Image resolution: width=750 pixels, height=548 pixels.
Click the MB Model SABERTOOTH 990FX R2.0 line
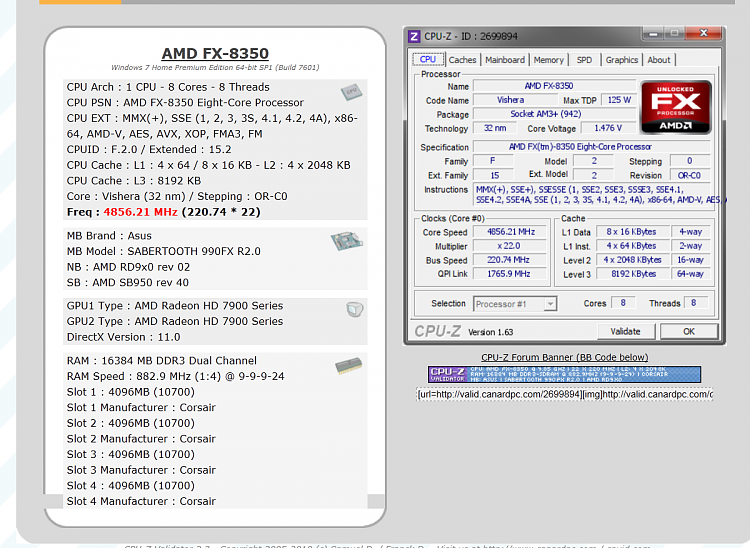pos(164,252)
